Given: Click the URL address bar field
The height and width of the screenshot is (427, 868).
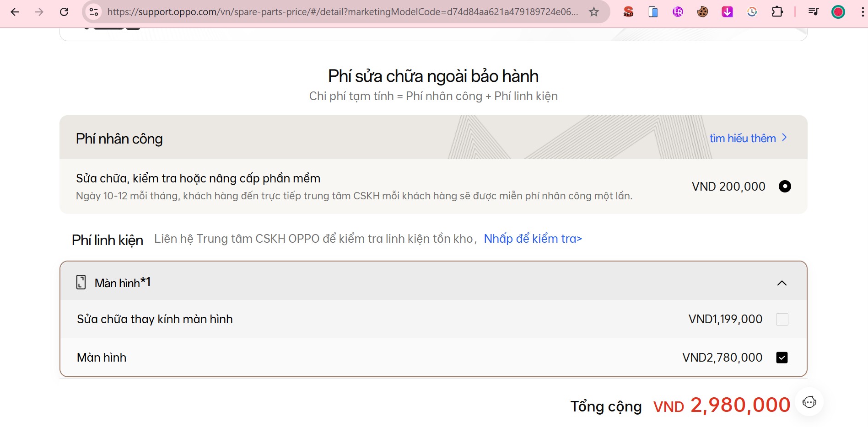Looking at the screenshot, I should [x=342, y=12].
